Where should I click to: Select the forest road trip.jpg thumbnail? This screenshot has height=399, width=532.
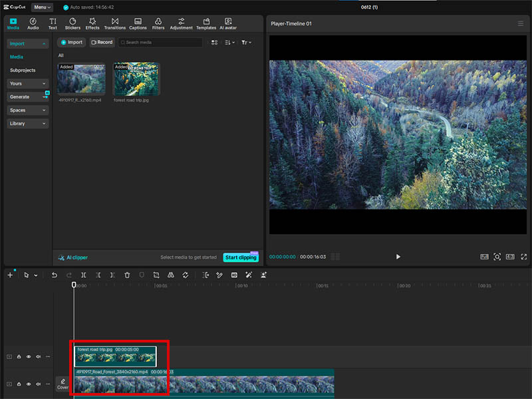pyautogui.click(x=136, y=78)
